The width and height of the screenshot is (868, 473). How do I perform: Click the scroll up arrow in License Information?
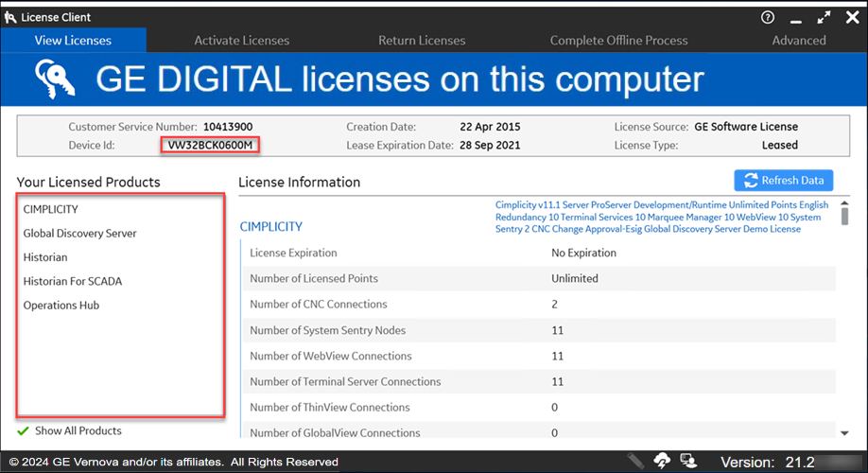coord(844,203)
